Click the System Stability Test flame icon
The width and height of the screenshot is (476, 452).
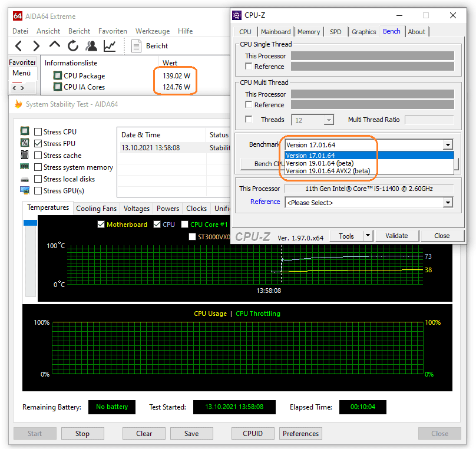[18, 104]
